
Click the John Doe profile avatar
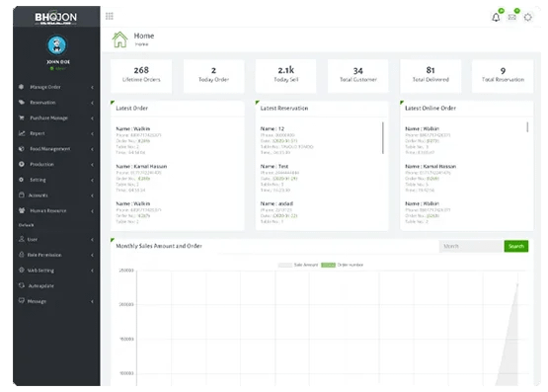[57, 45]
